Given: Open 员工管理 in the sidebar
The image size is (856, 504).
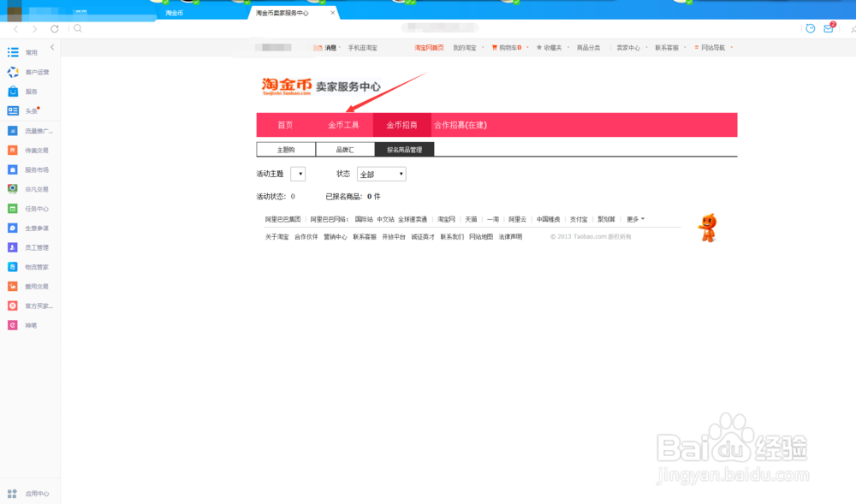Looking at the screenshot, I should tap(28, 247).
